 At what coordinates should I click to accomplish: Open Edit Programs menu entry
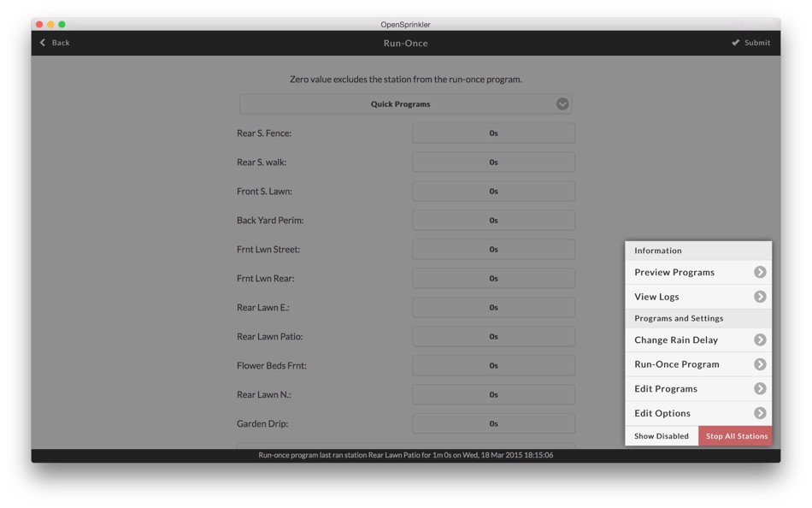[x=698, y=388]
